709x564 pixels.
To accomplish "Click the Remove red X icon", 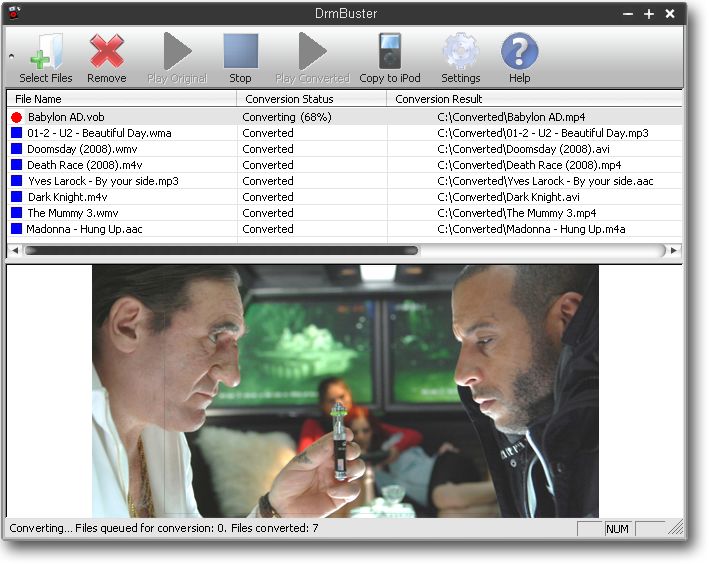I will click(x=107, y=51).
